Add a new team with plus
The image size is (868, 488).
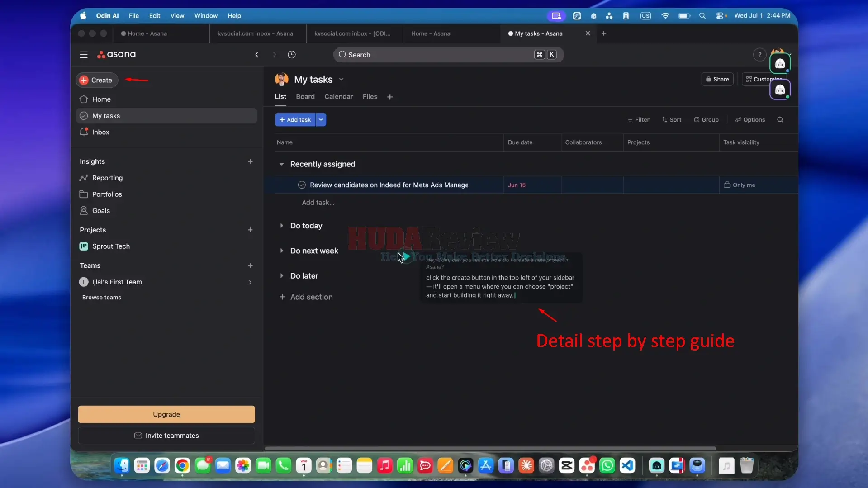click(x=250, y=265)
